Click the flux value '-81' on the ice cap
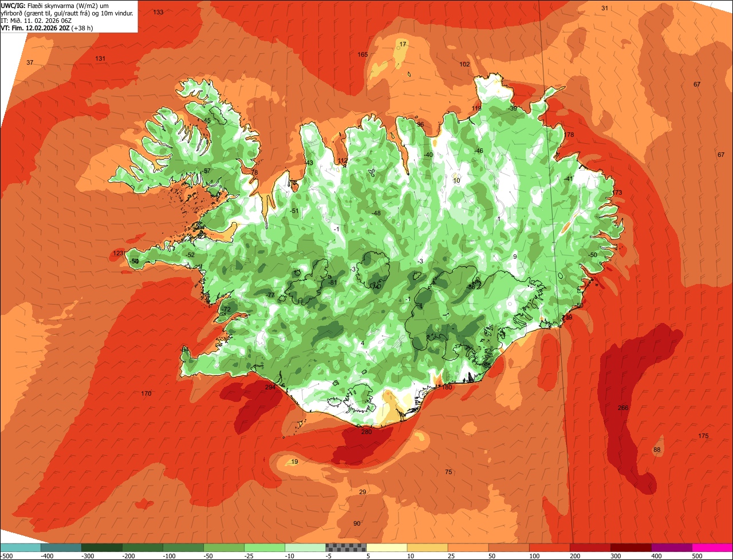 (x=333, y=282)
